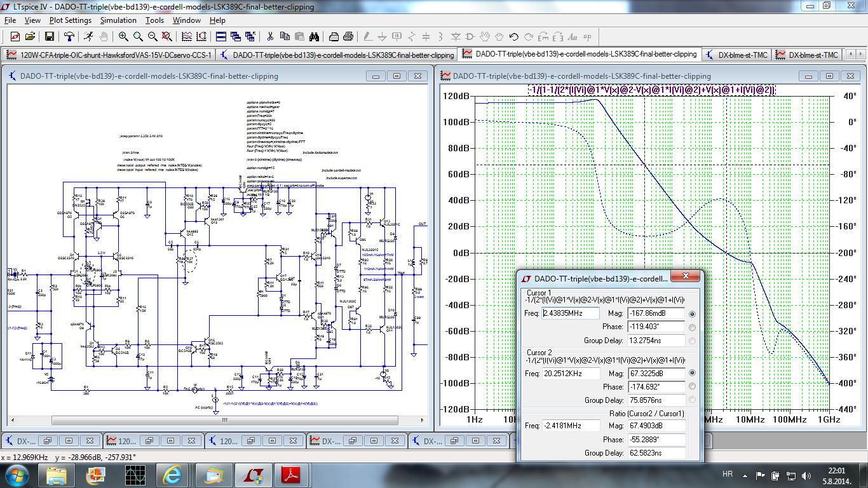This screenshot has width=868, height=488.
Task: Select Cursor 2 Mag radio button
Action: pos(692,373)
